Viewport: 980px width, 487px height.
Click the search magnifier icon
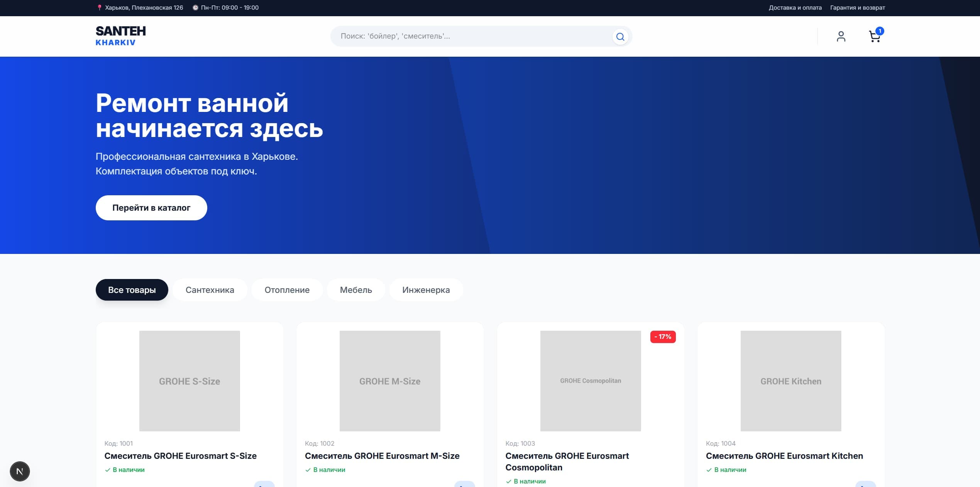tap(620, 37)
